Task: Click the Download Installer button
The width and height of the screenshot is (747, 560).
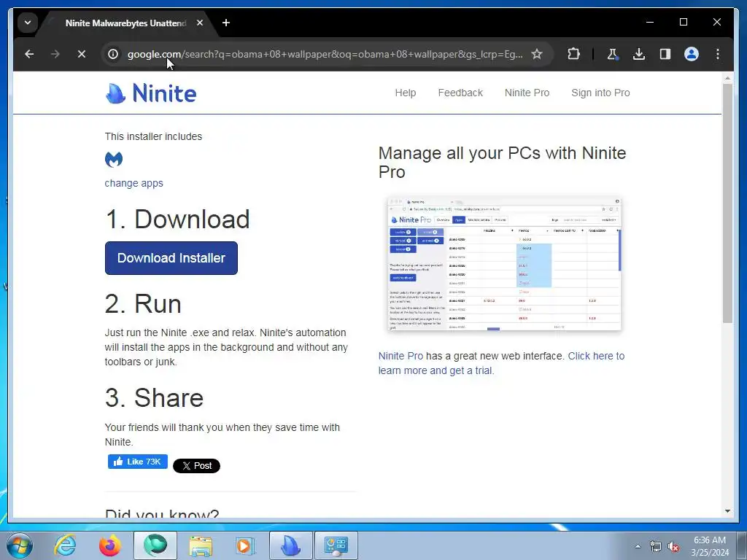Action: point(171,258)
